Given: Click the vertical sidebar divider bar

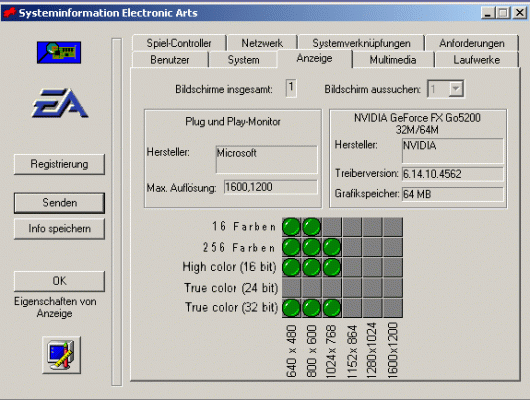Looking at the screenshot, I should [x=117, y=212].
